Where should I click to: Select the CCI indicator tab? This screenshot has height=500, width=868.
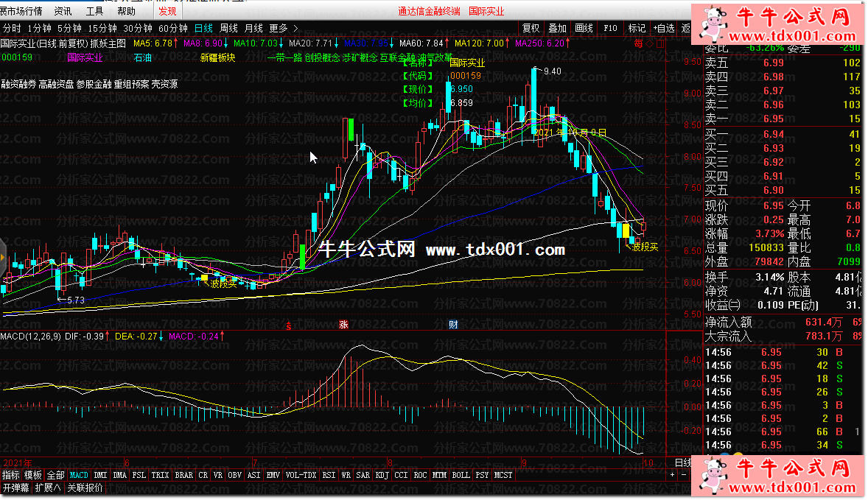coord(402,475)
